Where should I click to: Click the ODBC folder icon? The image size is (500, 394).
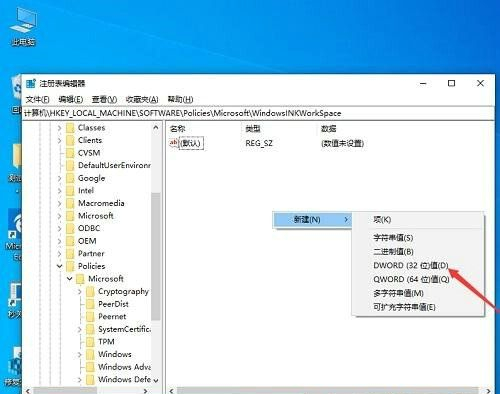click(x=70, y=228)
